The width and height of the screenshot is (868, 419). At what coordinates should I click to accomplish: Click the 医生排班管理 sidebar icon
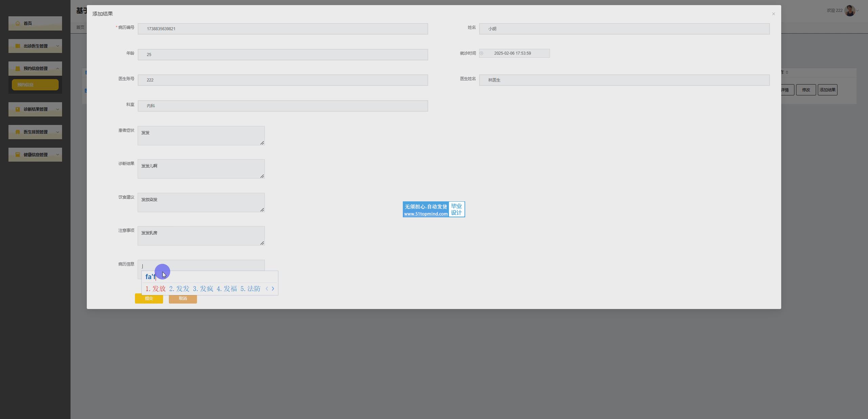coord(18,132)
